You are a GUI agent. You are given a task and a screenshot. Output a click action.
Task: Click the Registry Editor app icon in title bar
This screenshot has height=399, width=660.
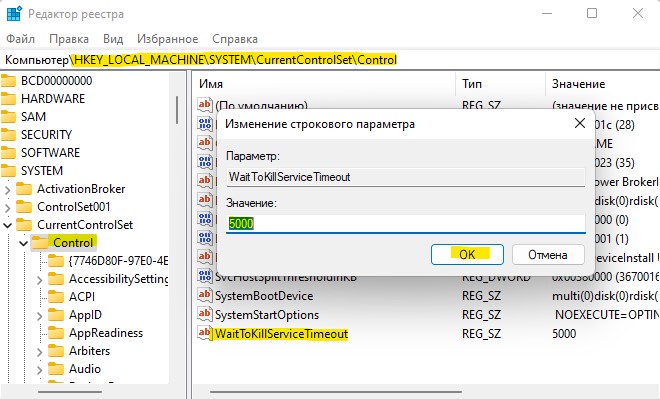(14, 13)
